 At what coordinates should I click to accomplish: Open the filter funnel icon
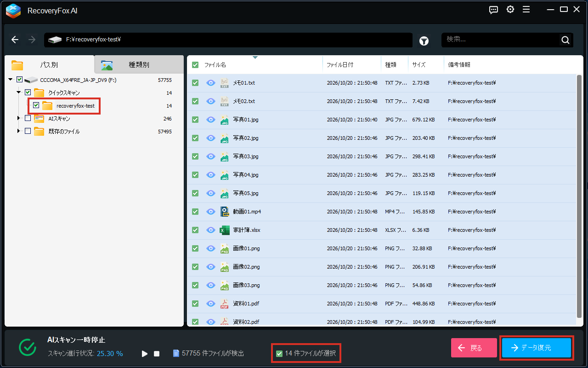coord(424,41)
